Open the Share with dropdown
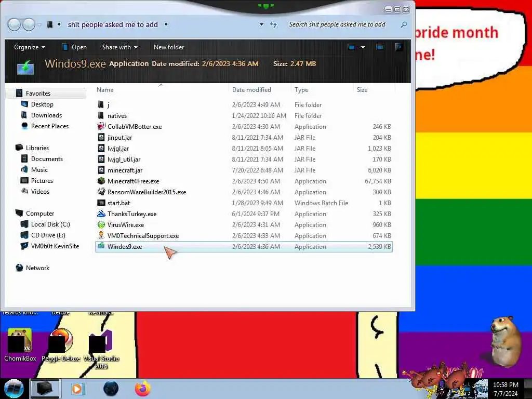The height and width of the screenshot is (399, 532). (120, 47)
